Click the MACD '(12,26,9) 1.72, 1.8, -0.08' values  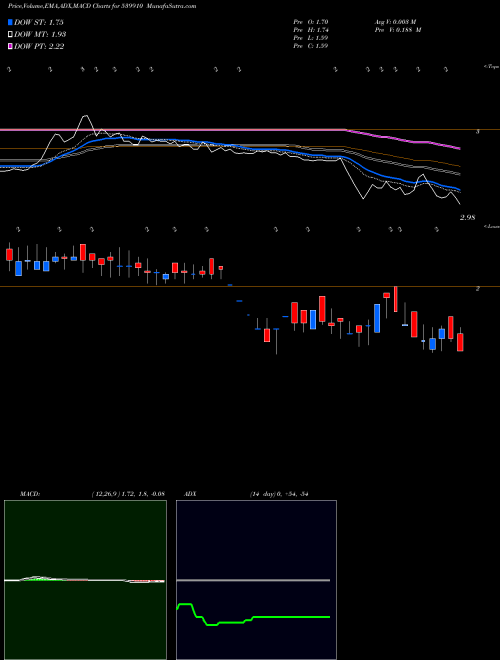tap(128, 494)
